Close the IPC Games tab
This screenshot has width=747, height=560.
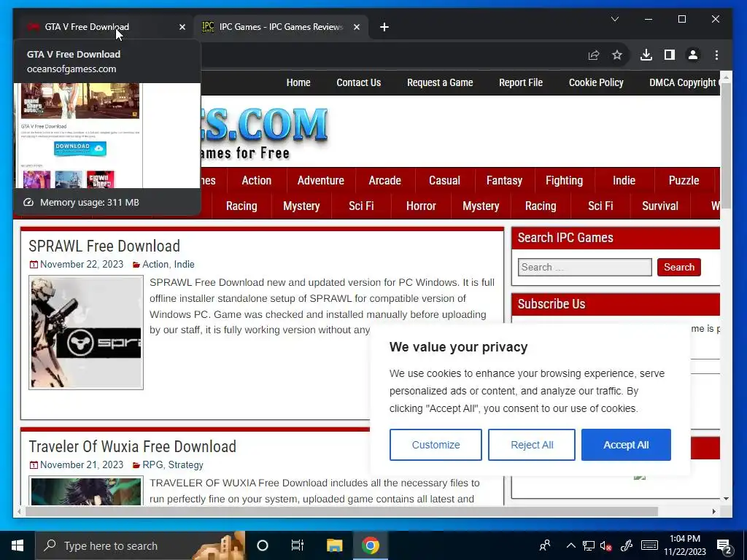click(356, 27)
